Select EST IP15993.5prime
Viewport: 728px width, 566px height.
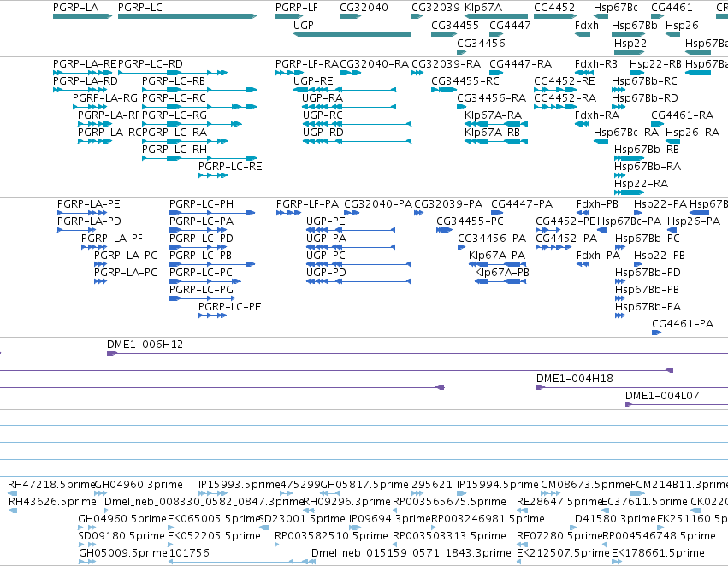213,493
